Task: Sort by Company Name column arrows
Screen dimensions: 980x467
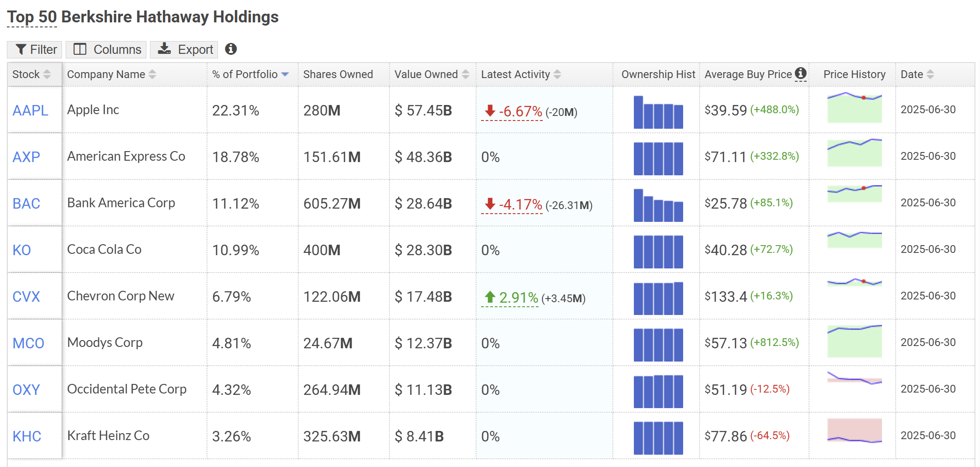Action: tap(152, 74)
